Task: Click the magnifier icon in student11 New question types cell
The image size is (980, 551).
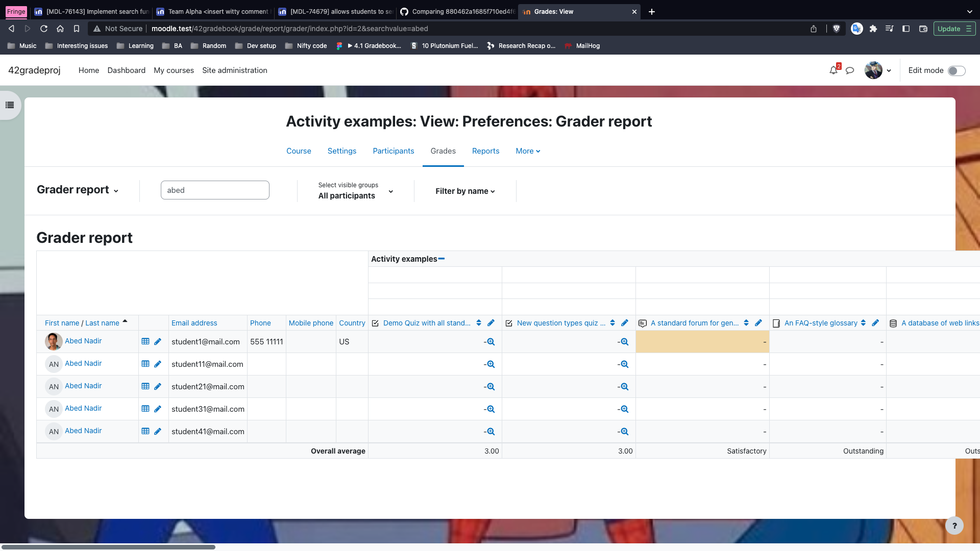Action: 624,364
